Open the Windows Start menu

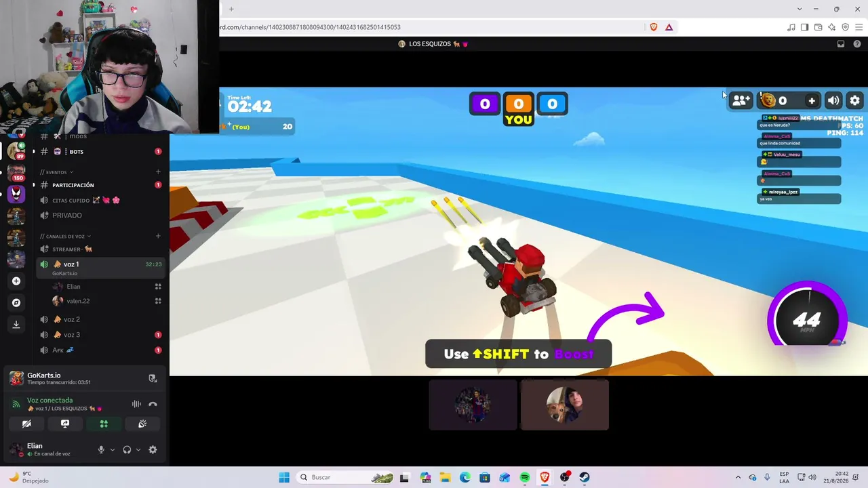coord(284,477)
